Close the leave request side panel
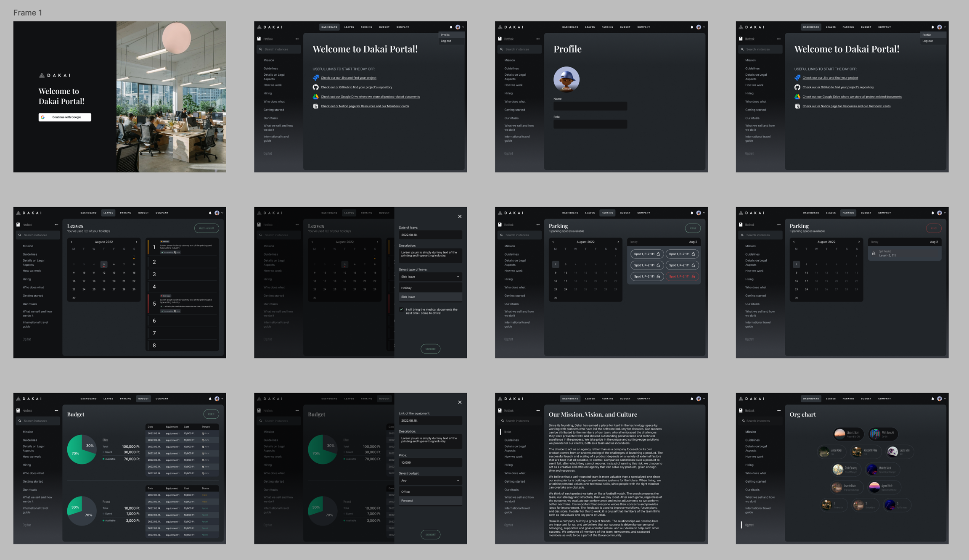The height and width of the screenshot is (560, 969). [x=460, y=217]
